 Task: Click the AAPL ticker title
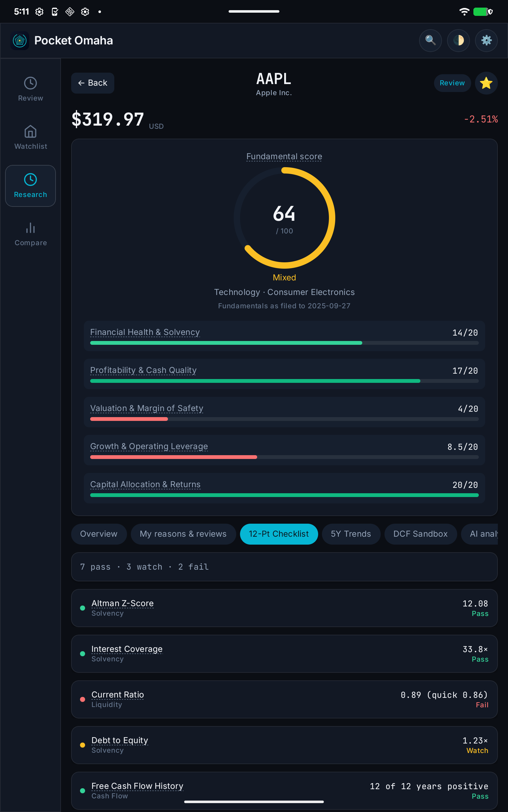[x=274, y=79]
